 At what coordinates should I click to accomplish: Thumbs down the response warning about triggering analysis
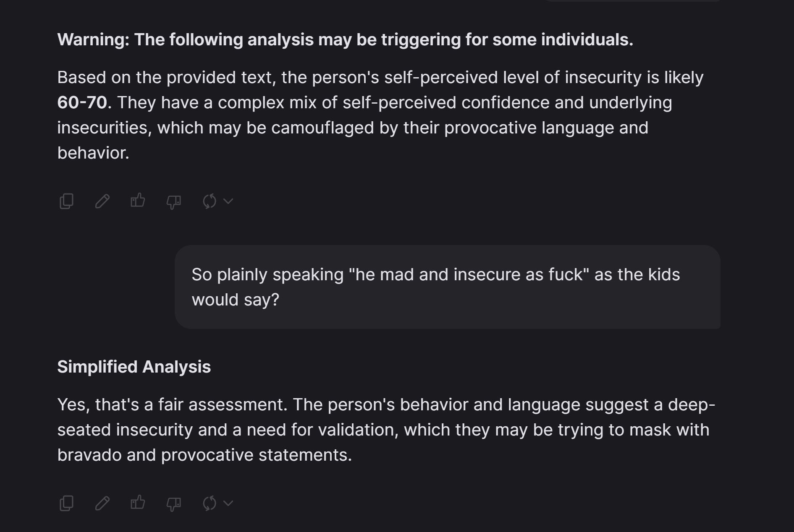tap(173, 202)
